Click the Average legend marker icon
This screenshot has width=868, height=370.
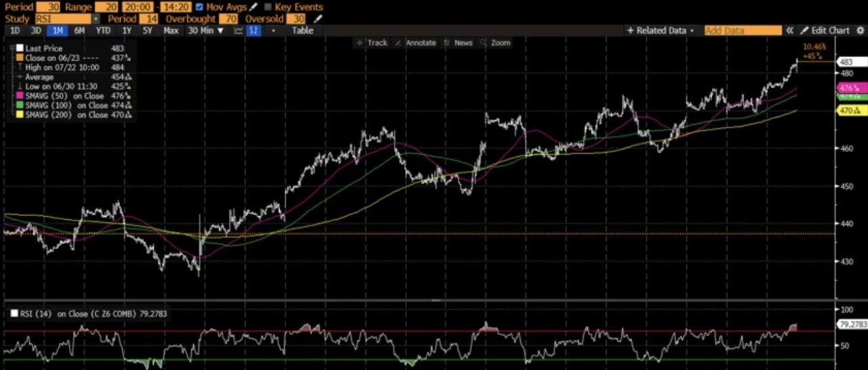coord(20,77)
